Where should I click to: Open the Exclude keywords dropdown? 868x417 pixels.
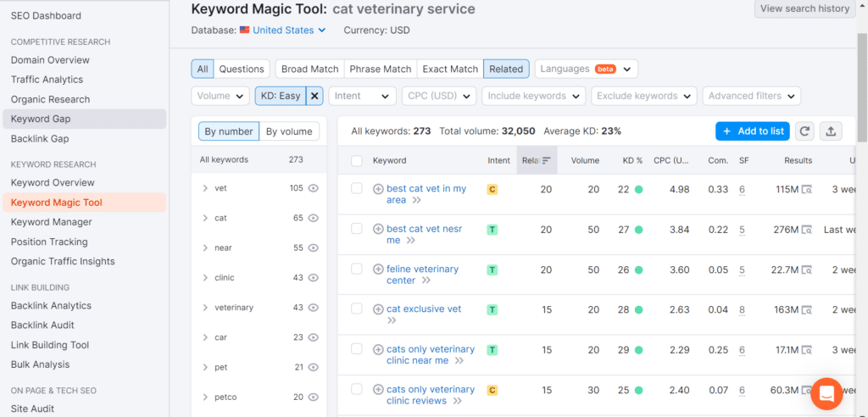coord(644,96)
